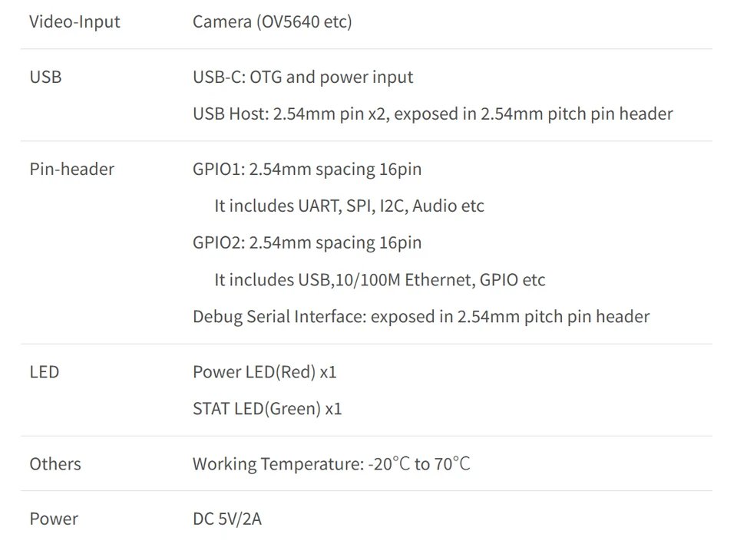Click the Debug Serial Interface line
Viewport: 737px width, 560px height.
(x=421, y=316)
